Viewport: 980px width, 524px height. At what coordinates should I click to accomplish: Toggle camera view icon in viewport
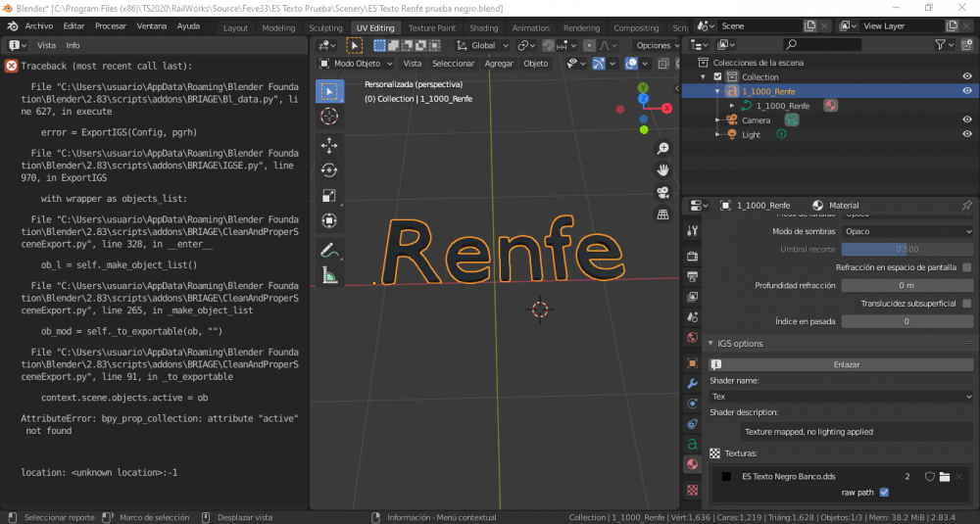(663, 192)
